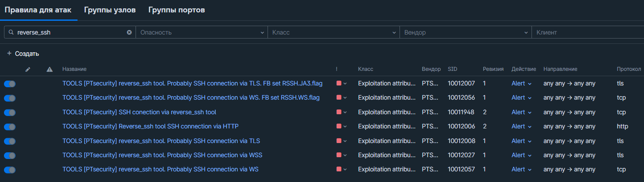Open severity chevron for rule SID 10012006
The width and height of the screenshot is (644, 182).
pos(345,127)
